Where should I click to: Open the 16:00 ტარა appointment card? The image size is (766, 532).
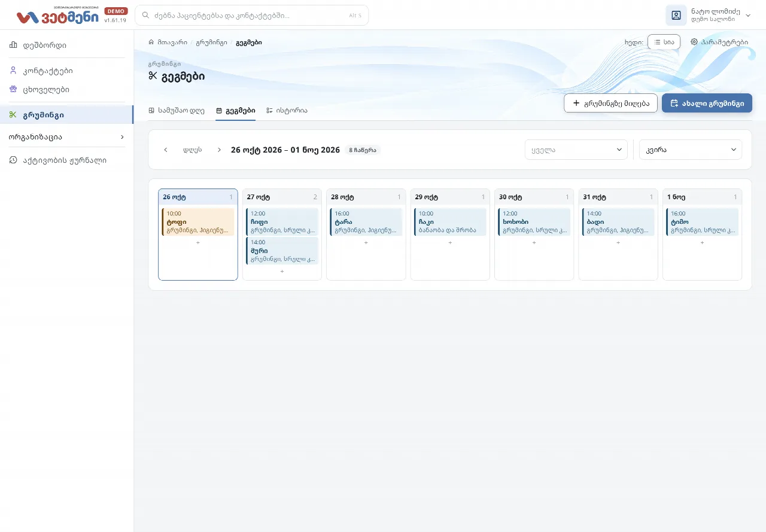point(366,222)
